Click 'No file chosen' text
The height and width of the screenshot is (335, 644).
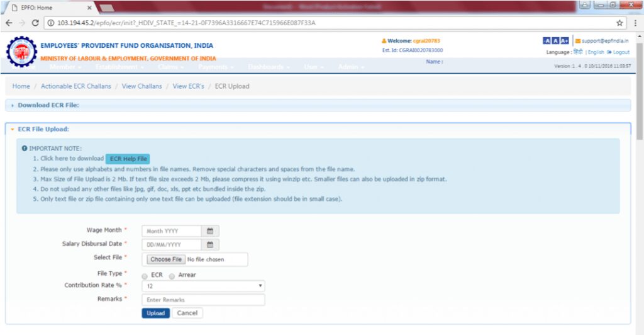tap(206, 259)
